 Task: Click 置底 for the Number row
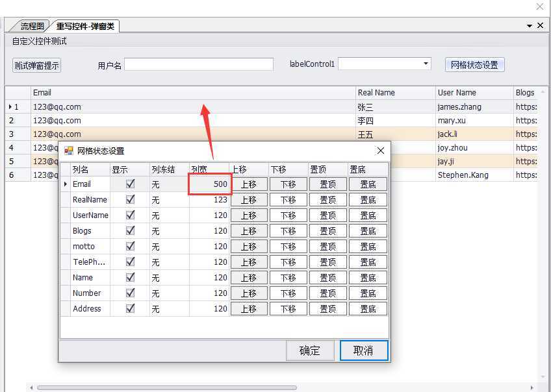pos(368,293)
